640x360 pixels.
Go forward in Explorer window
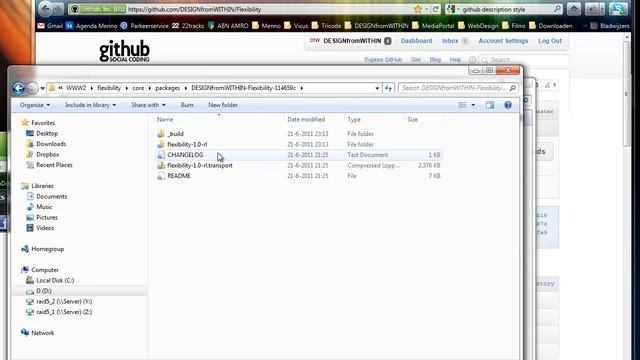click(32, 88)
